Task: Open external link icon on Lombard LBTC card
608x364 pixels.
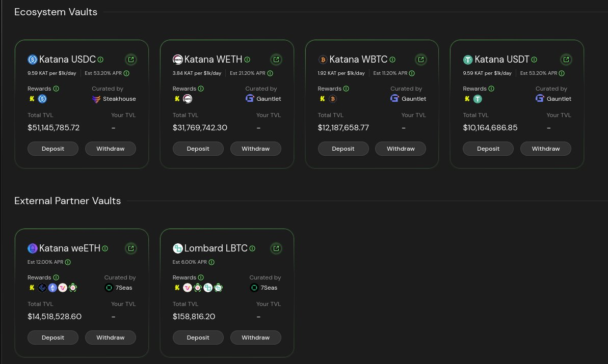Action: 276,248
